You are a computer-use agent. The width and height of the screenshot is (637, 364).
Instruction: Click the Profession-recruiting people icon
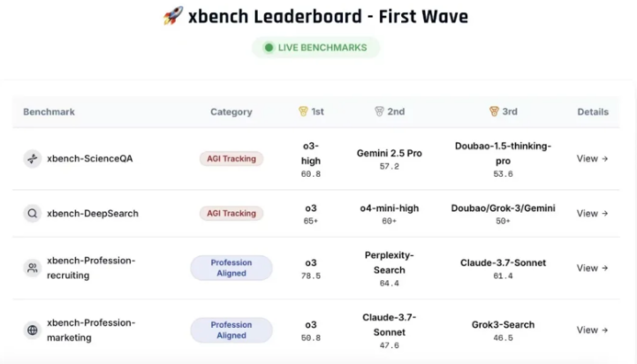pyautogui.click(x=33, y=268)
